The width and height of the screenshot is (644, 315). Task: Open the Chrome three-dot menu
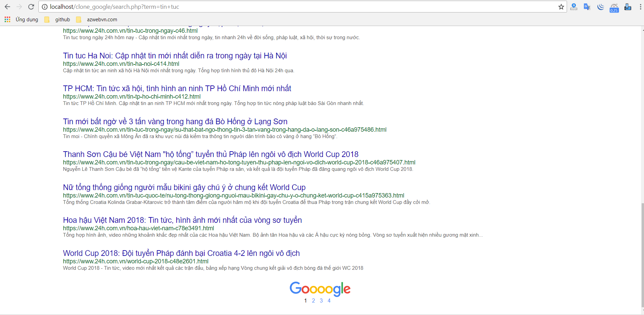pos(640,7)
